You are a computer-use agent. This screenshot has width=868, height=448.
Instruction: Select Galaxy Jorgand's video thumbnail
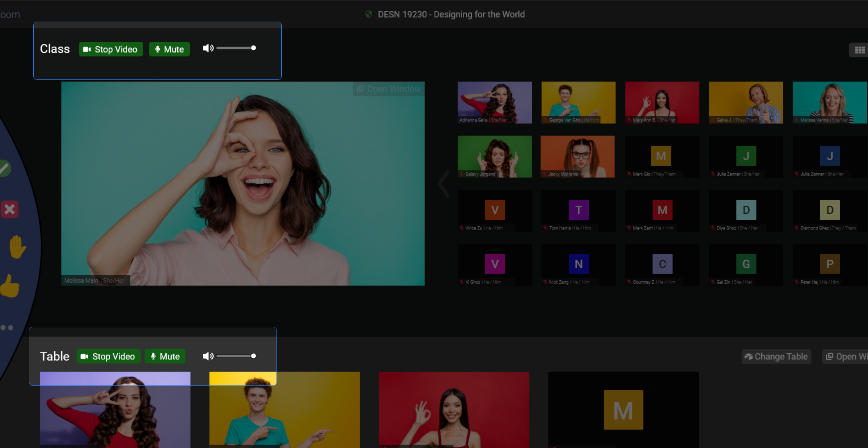(494, 156)
